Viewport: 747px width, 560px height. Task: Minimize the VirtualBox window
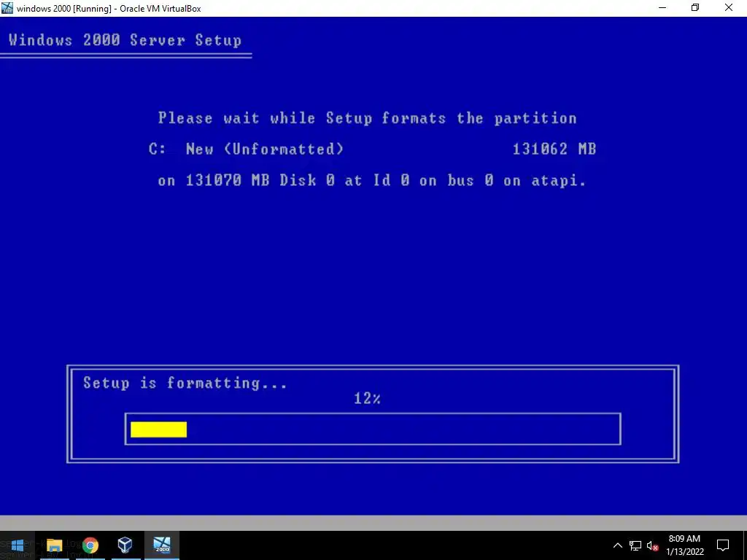pos(662,8)
